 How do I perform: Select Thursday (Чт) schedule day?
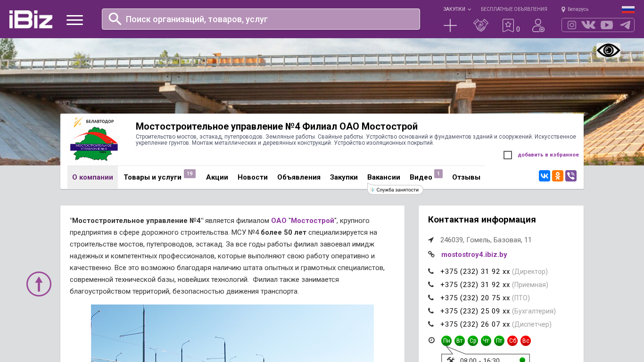click(486, 341)
